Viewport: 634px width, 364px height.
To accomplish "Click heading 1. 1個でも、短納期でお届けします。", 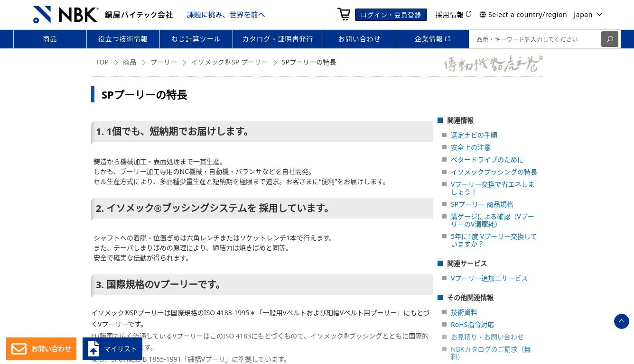I will point(262,132).
